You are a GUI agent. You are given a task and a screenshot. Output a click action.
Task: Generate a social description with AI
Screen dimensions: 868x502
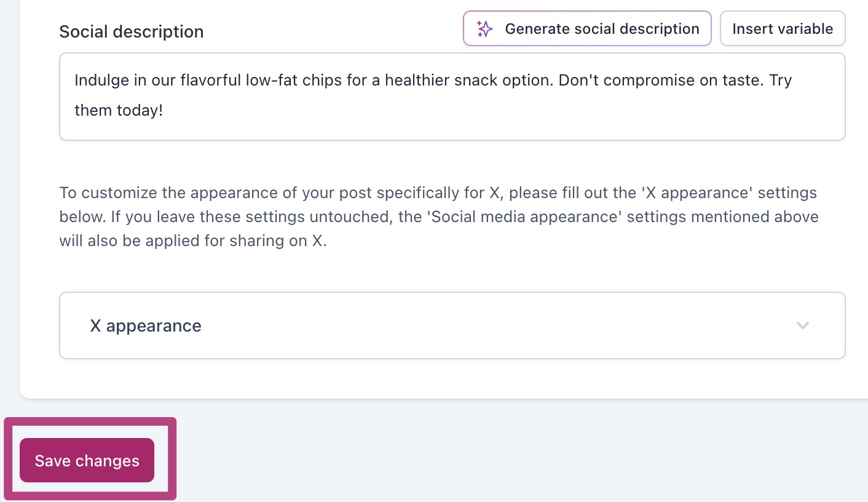pos(587,28)
